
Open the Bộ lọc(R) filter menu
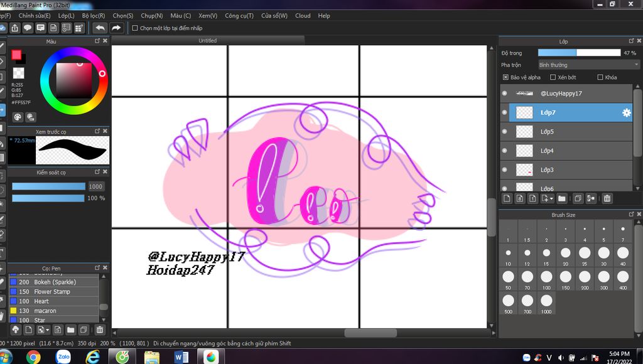[x=94, y=16]
